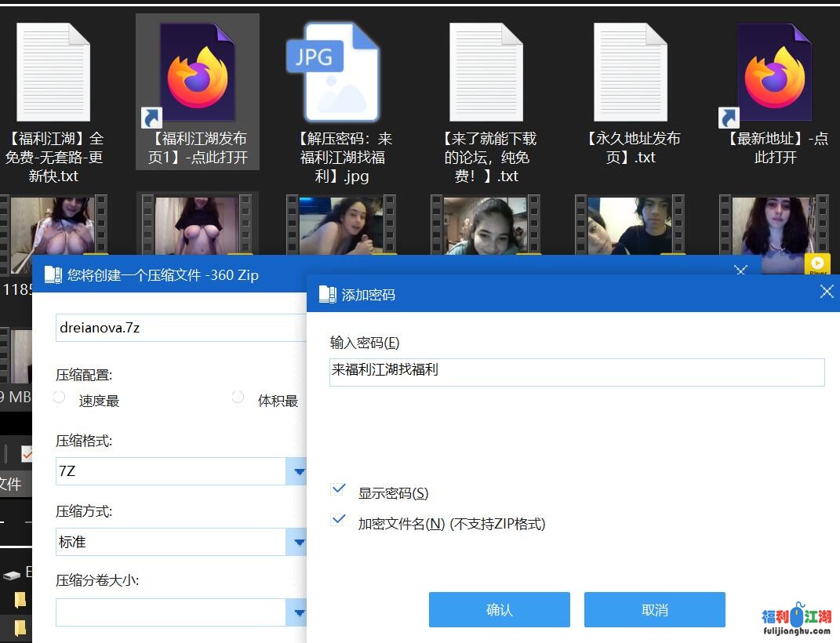Click inside the 输入密码 password field
The image size is (840, 643).
click(576, 372)
